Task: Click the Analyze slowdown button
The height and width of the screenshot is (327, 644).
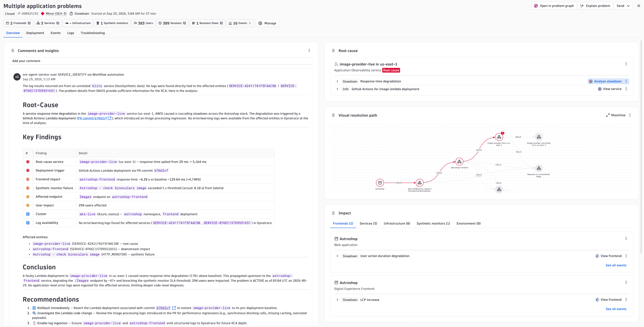Action: tap(605, 81)
